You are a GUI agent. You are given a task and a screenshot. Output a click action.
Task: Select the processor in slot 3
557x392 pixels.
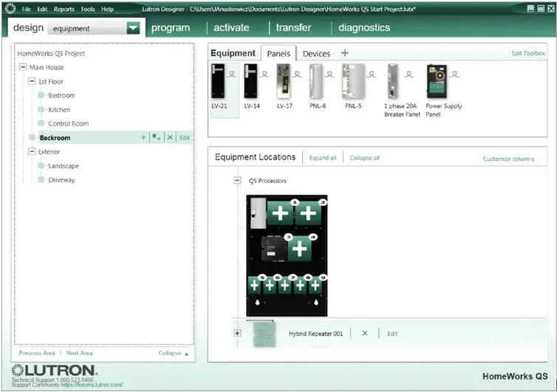pos(274,249)
